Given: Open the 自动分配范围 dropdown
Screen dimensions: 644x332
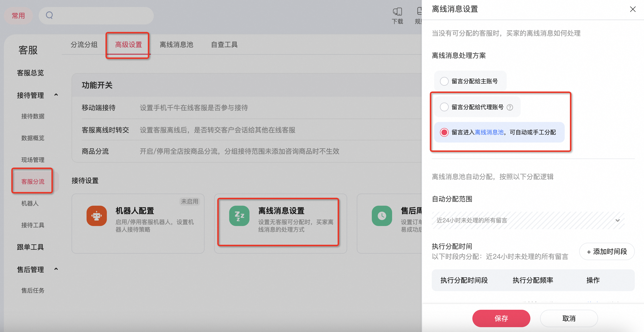Looking at the screenshot, I should 528,220.
